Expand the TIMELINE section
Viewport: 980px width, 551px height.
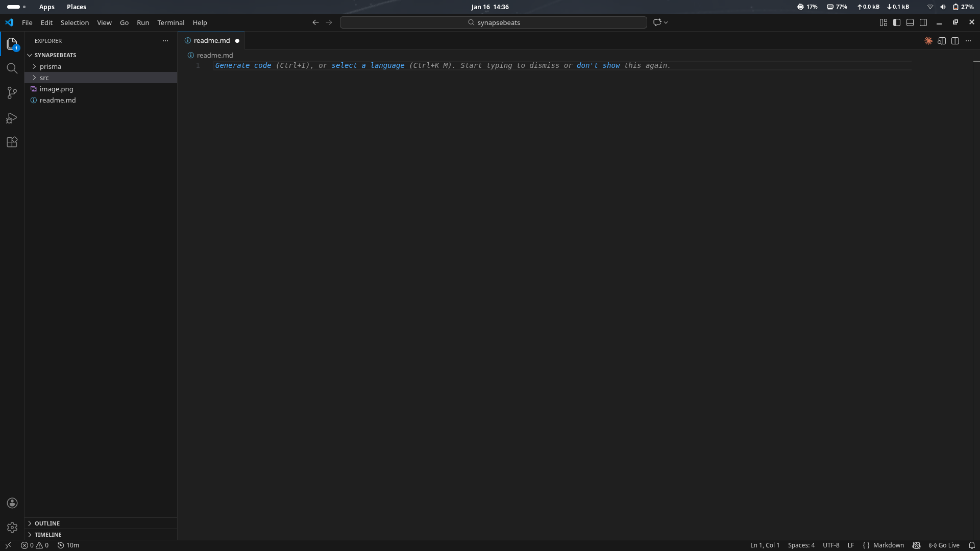coord(48,535)
